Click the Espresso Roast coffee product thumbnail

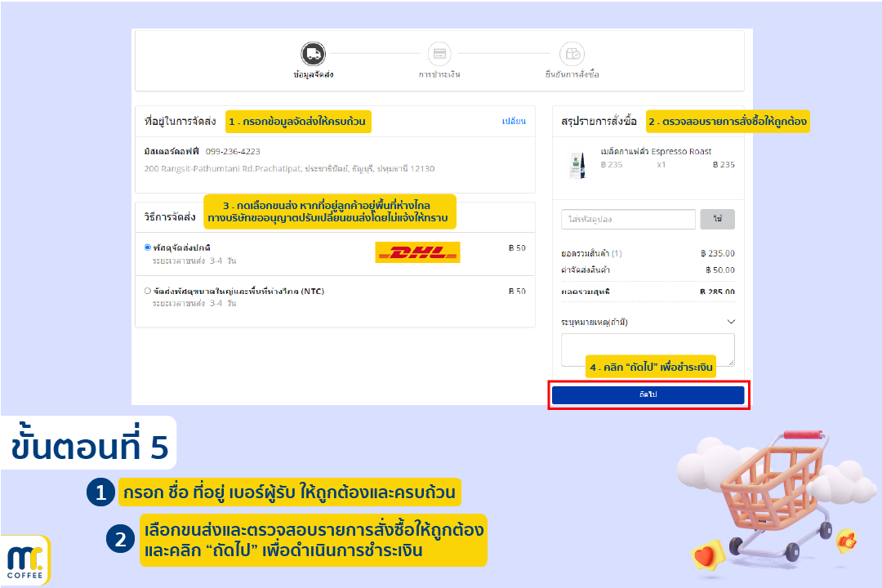point(578,163)
